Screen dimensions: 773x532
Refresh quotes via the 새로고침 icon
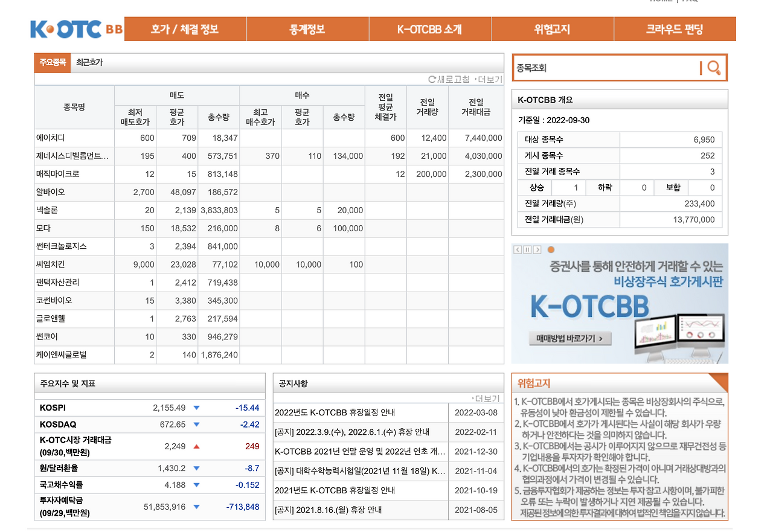pyautogui.click(x=432, y=79)
